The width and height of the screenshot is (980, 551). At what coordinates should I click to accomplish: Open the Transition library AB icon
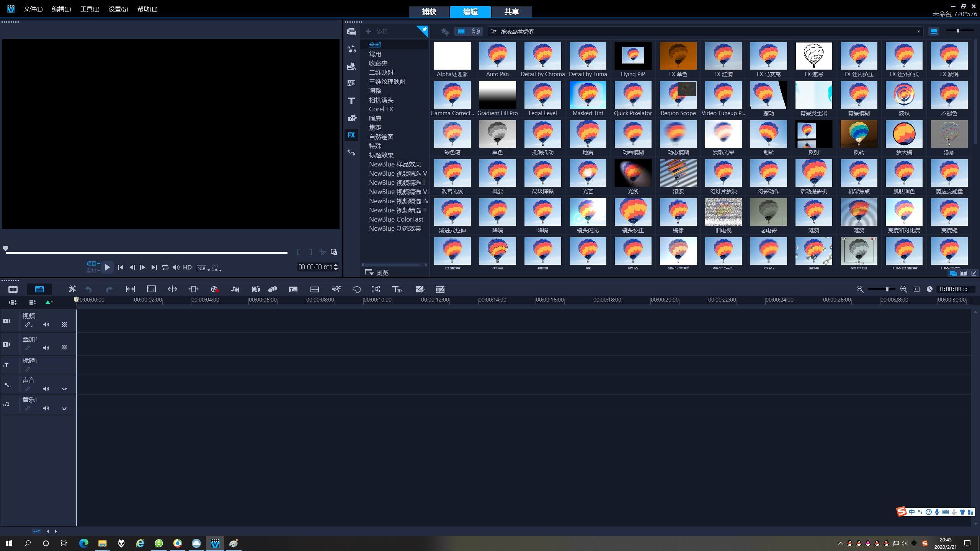(x=351, y=83)
